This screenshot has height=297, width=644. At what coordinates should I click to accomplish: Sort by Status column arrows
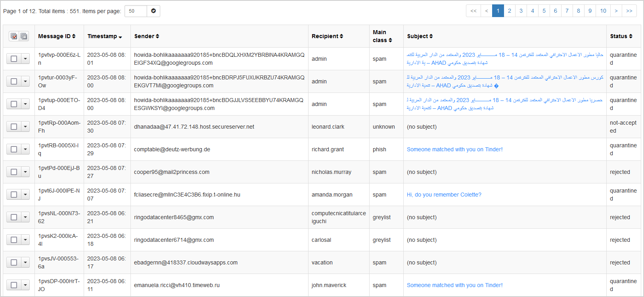[x=631, y=36]
